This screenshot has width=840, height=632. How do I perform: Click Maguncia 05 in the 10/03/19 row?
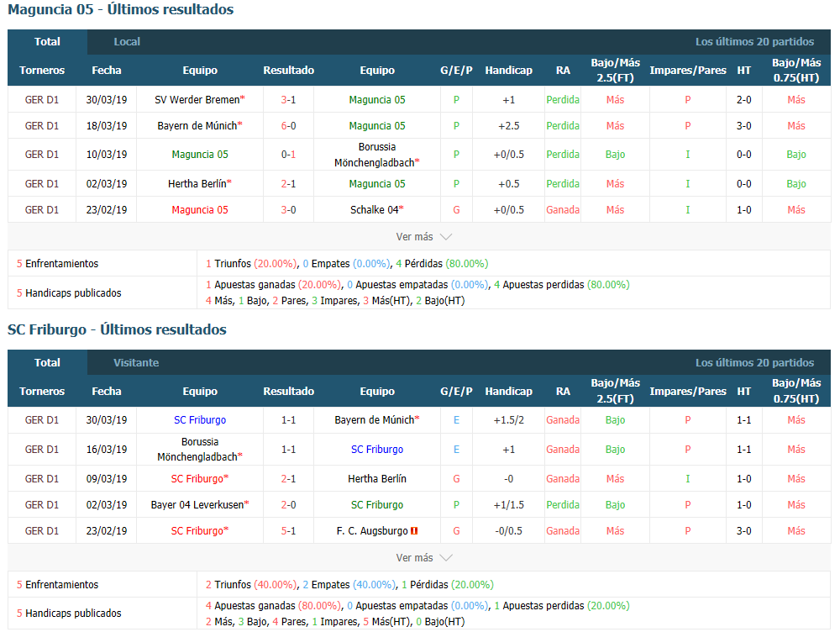pyautogui.click(x=200, y=155)
